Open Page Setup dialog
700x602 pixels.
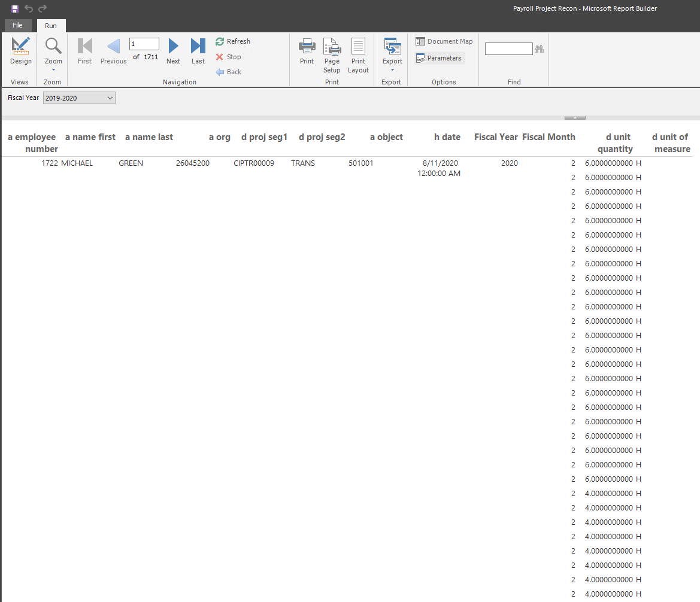pyautogui.click(x=332, y=54)
